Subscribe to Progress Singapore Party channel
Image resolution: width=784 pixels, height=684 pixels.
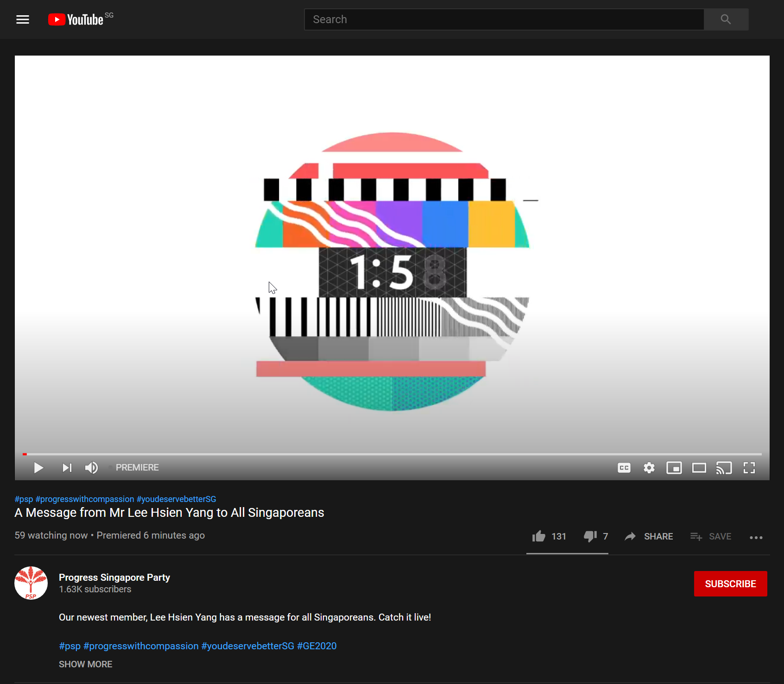coord(730,584)
